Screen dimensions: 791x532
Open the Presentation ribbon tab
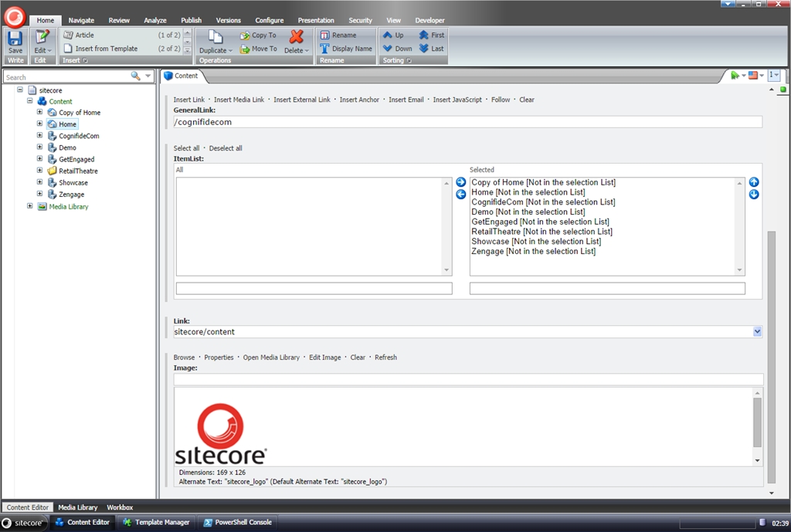click(x=316, y=20)
